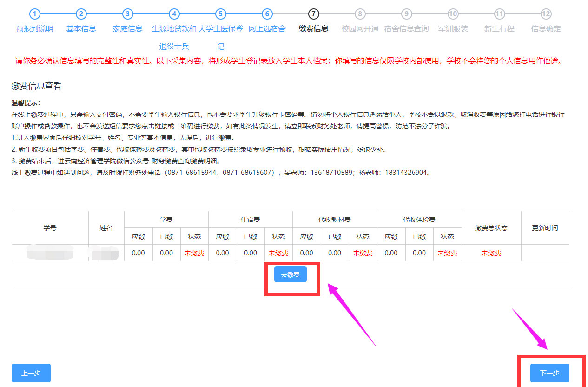The image size is (588, 387).
Task: Click the 学号 column header
Action: [x=50, y=228]
